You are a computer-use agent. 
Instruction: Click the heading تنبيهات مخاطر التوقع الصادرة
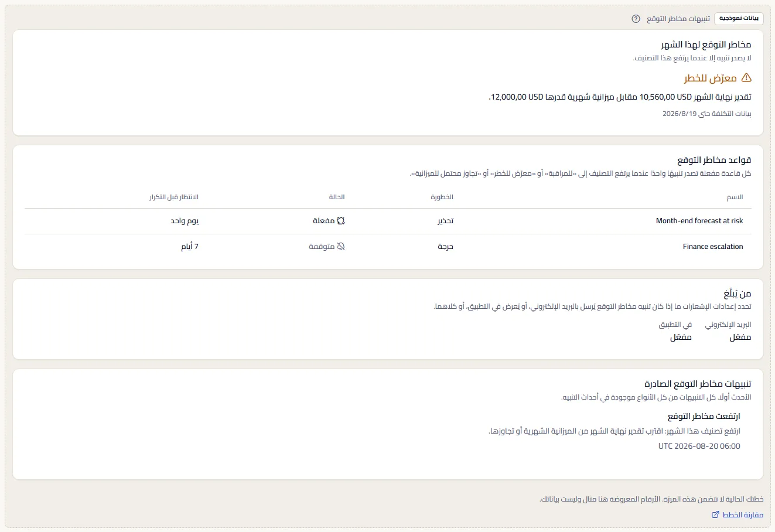[698, 384]
